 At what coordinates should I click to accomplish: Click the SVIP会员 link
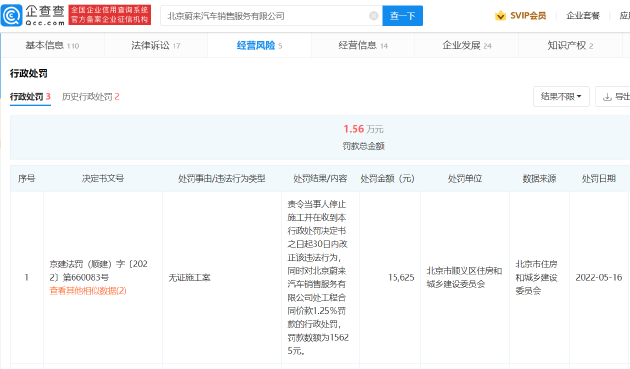point(528,16)
